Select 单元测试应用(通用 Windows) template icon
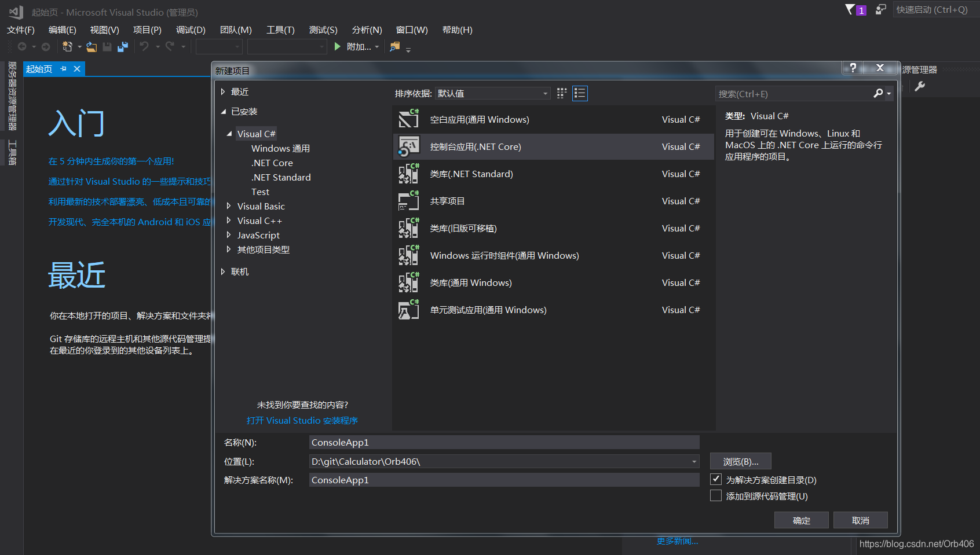This screenshot has height=555, width=980. point(408,310)
